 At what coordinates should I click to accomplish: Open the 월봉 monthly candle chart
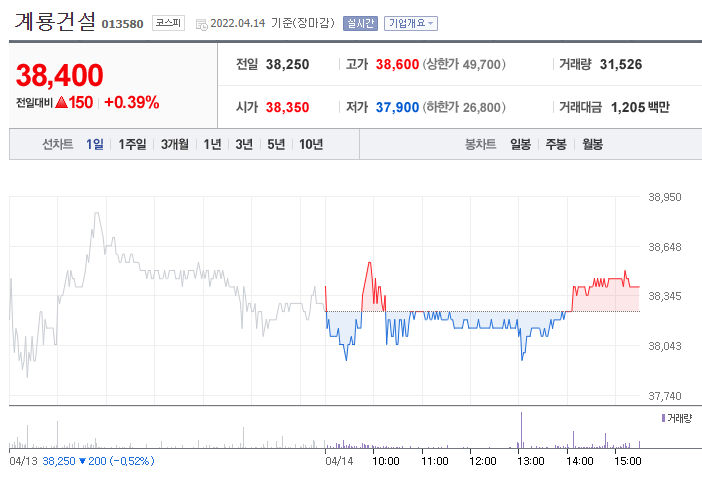click(x=592, y=144)
